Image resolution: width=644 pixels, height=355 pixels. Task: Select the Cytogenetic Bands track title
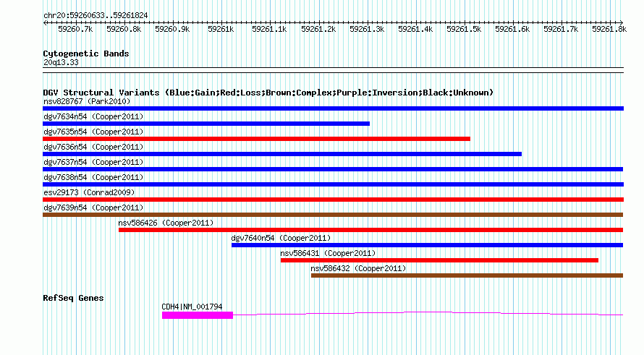click(x=86, y=54)
